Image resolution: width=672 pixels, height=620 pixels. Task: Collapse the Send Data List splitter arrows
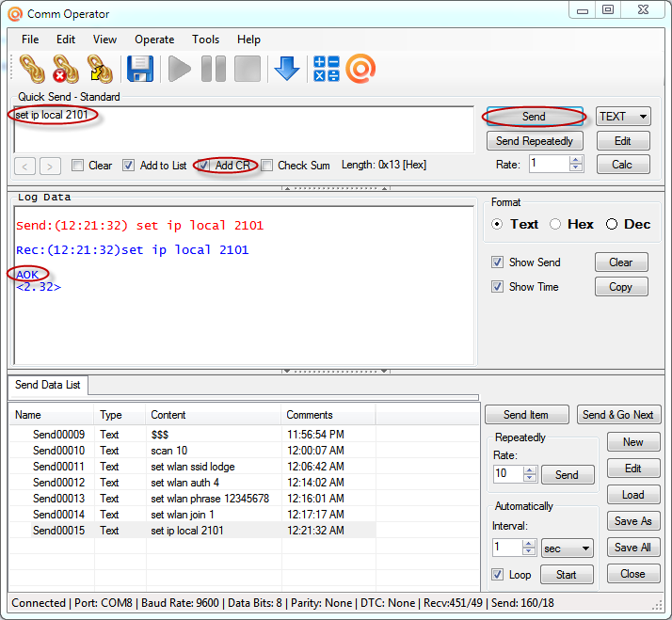pyautogui.click(x=336, y=371)
